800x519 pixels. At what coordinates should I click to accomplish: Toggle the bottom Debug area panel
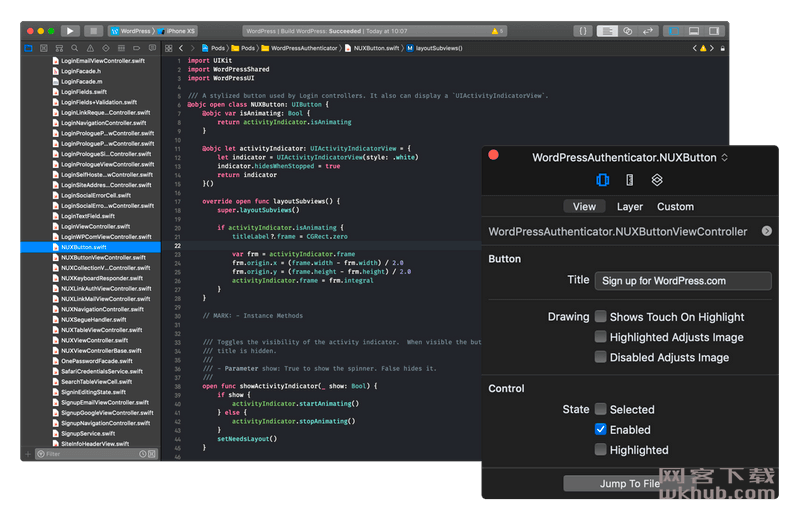pyautogui.click(x=694, y=31)
